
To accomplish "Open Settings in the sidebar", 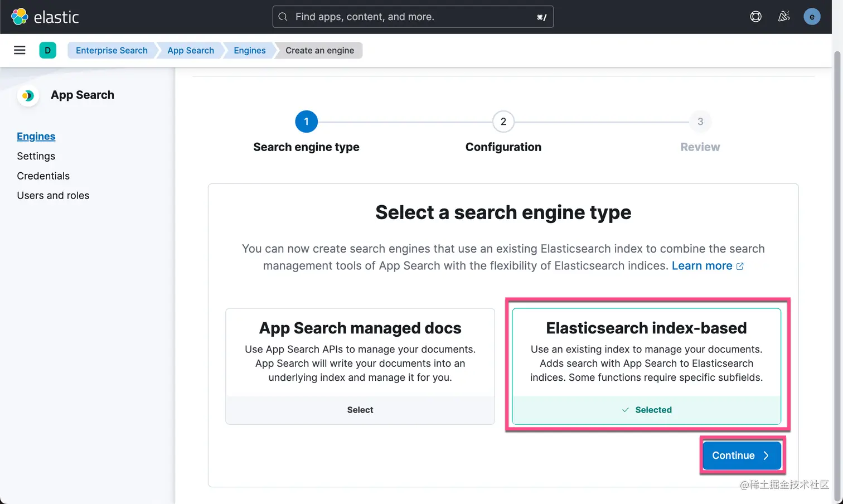I will pyautogui.click(x=36, y=156).
